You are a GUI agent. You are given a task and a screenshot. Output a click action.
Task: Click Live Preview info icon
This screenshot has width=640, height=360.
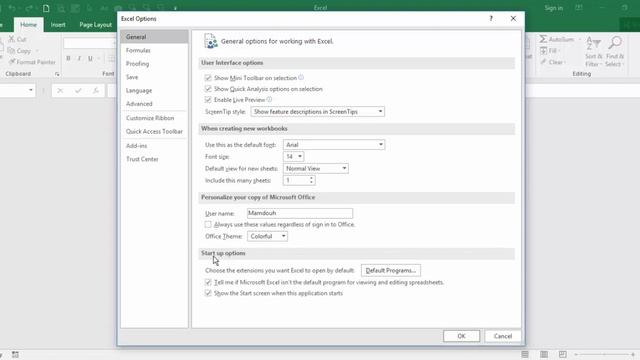[269, 99]
